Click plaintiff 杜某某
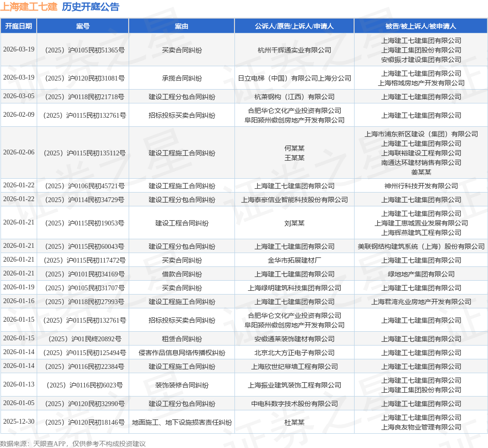Screen dimensions: 488x448 pyautogui.click(x=295, y=422)
